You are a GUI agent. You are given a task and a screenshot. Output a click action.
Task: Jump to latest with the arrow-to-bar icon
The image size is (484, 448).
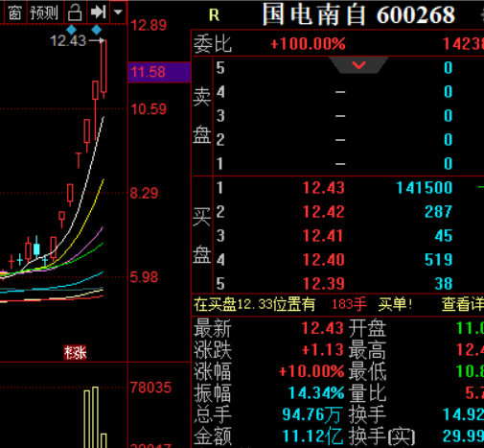tap(98, 12)
